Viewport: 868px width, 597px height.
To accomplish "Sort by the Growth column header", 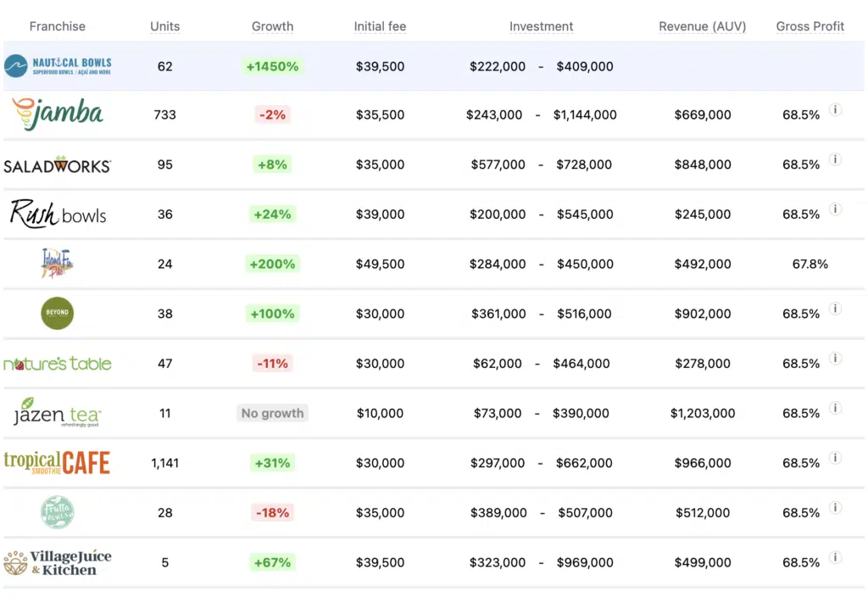I will click(x=272, y=26).
